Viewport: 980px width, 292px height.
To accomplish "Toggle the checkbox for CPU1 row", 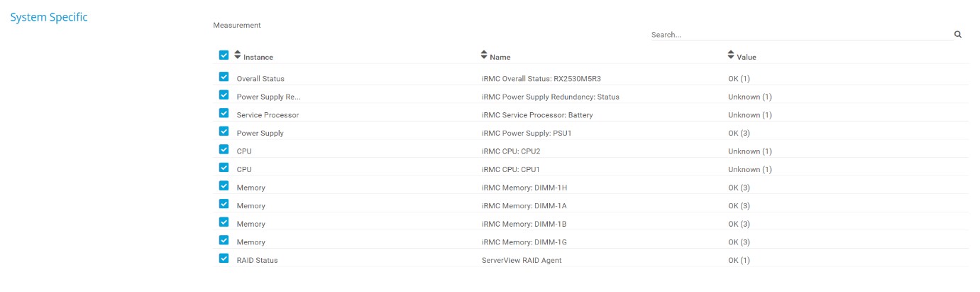I will tap(224, 168).
